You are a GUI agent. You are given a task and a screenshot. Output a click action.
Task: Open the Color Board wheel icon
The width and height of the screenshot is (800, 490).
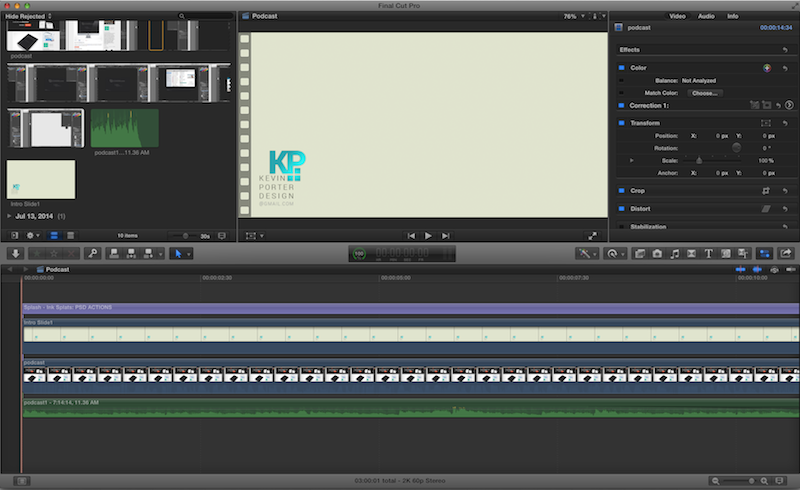[767, 68]
